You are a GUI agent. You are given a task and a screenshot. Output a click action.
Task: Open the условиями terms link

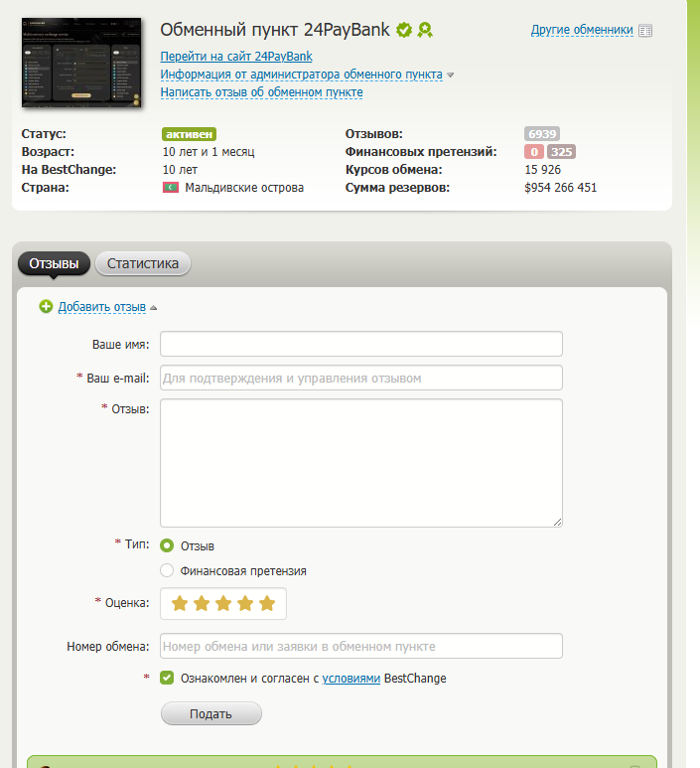(350, 679)
